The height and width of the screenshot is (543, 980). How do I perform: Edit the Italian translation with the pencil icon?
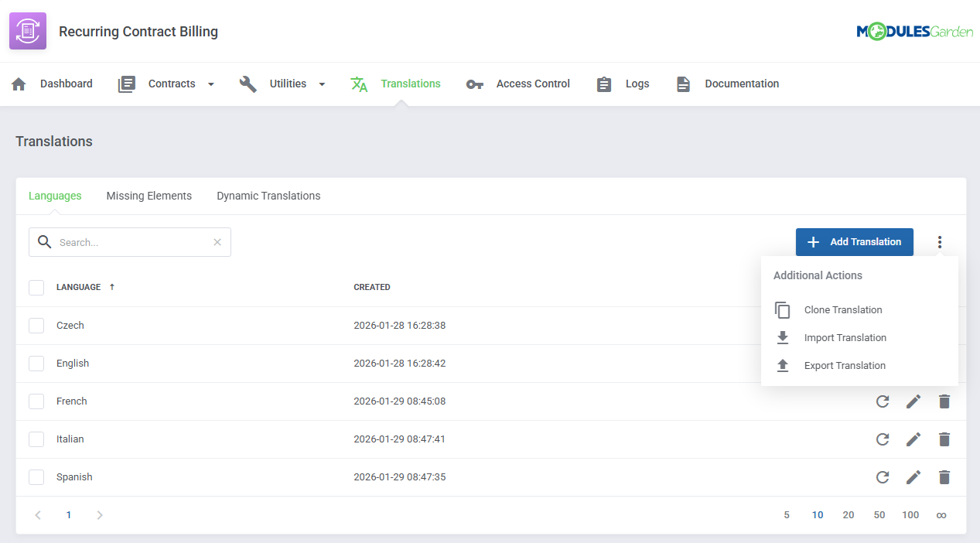[913, 439]
